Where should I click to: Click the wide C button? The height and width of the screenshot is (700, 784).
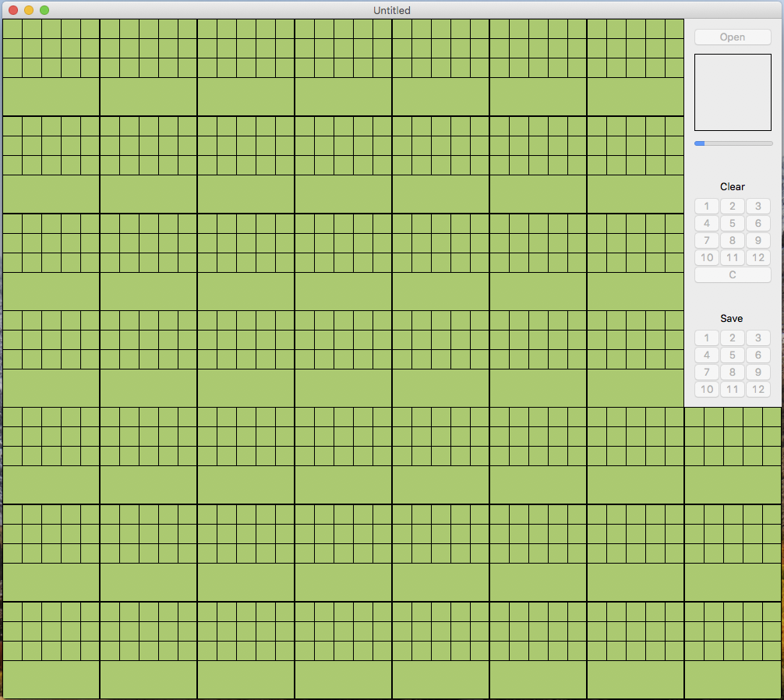(x=733, y=274)
